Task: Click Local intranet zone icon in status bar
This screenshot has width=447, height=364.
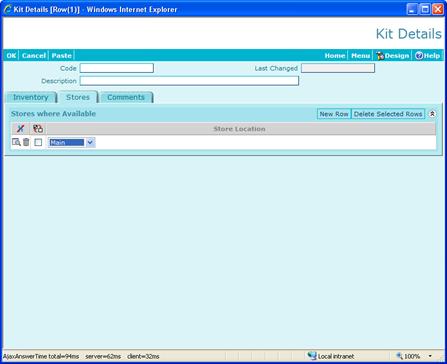Action: coord(312,356)
